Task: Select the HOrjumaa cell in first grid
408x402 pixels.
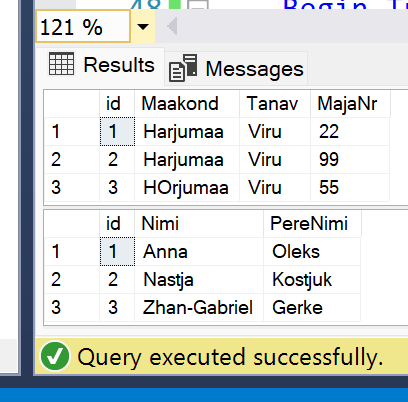Action: (187, 187)
